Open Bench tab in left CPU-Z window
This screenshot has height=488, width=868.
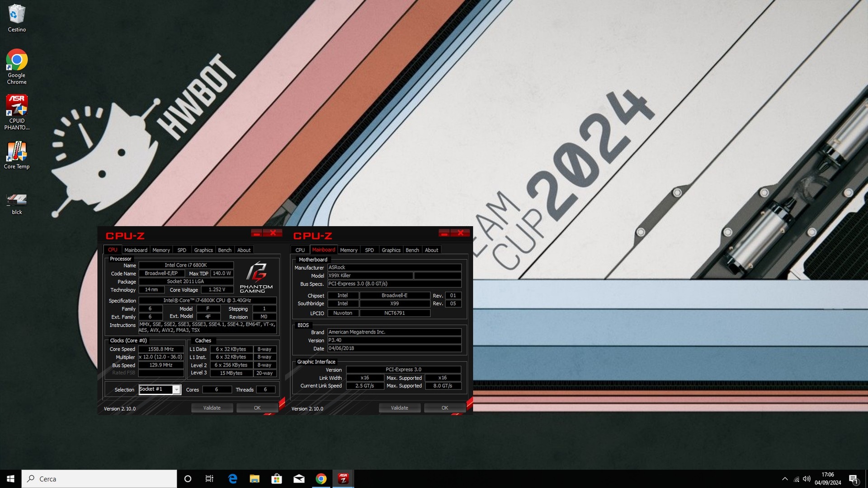[225, 250]
